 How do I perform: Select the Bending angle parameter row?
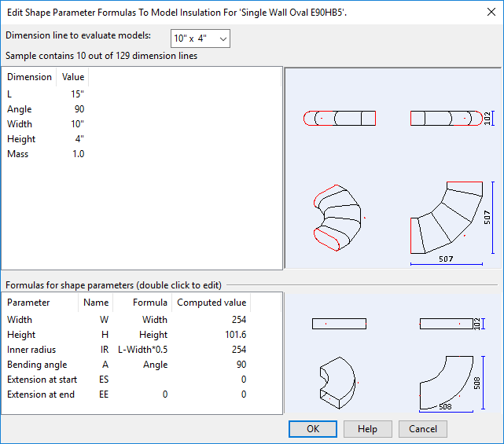[37, 365]
